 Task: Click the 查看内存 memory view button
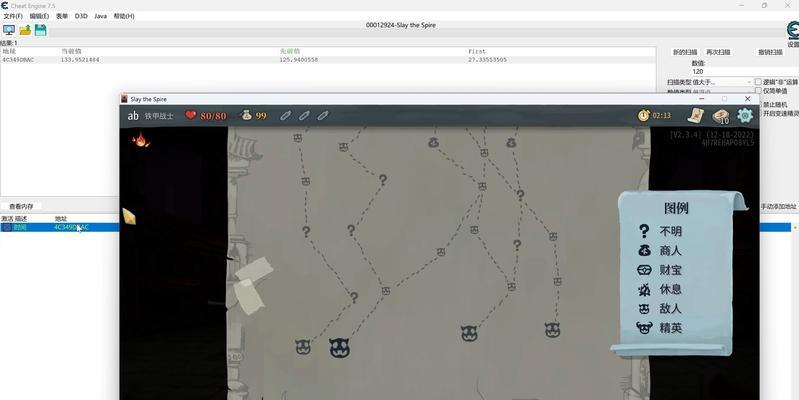click(21, 206)
